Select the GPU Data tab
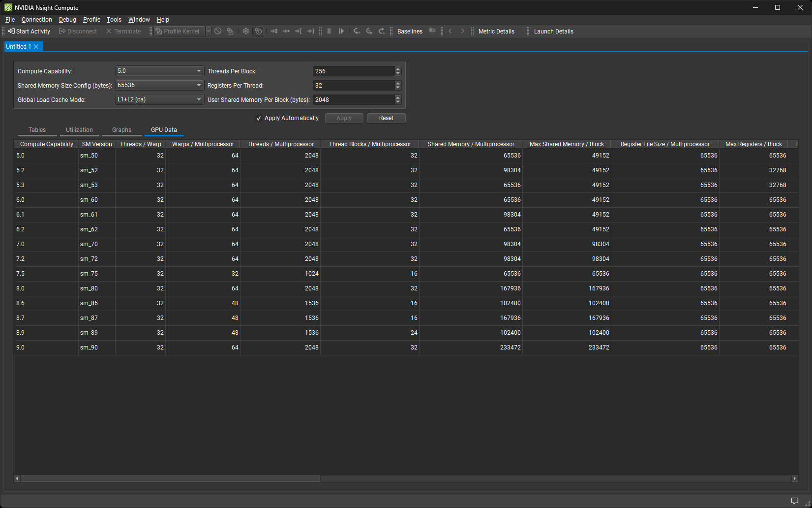The height and width of the screenshot is (508, 812). [x=164, y=130]
